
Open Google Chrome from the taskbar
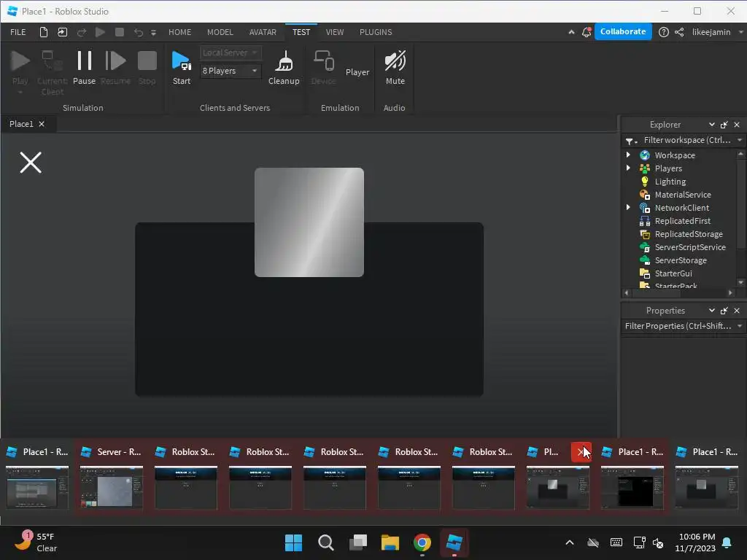tap(422, 542)
